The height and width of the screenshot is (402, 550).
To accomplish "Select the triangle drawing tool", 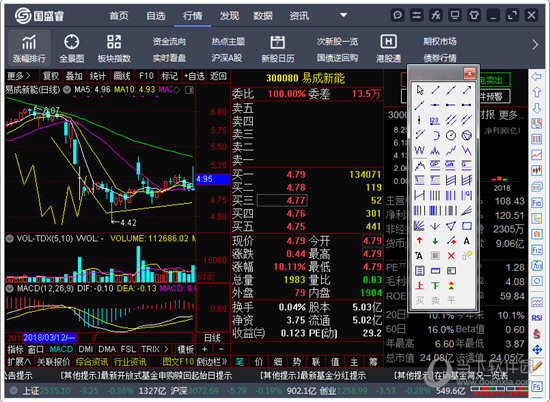I will coord(451,226).
